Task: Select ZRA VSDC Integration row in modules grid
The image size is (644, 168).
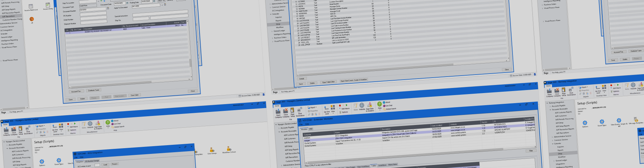Action: 344,138
